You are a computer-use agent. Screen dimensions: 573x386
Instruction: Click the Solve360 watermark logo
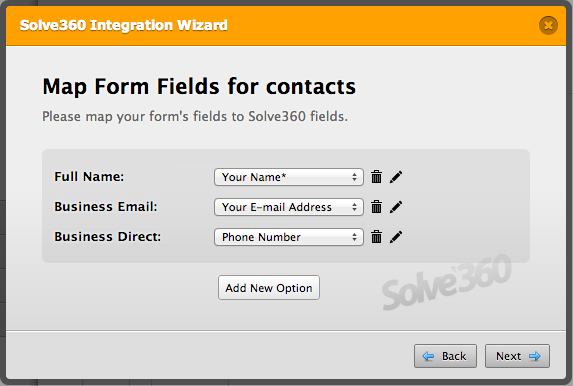(447, 282)
